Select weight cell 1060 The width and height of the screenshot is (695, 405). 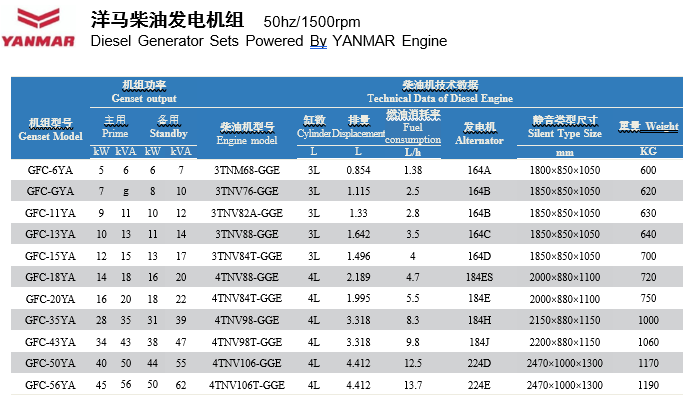pos(648,342)
